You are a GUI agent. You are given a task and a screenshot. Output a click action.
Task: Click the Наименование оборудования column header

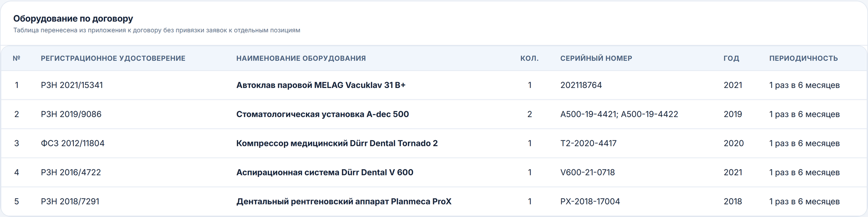[301, 58]
